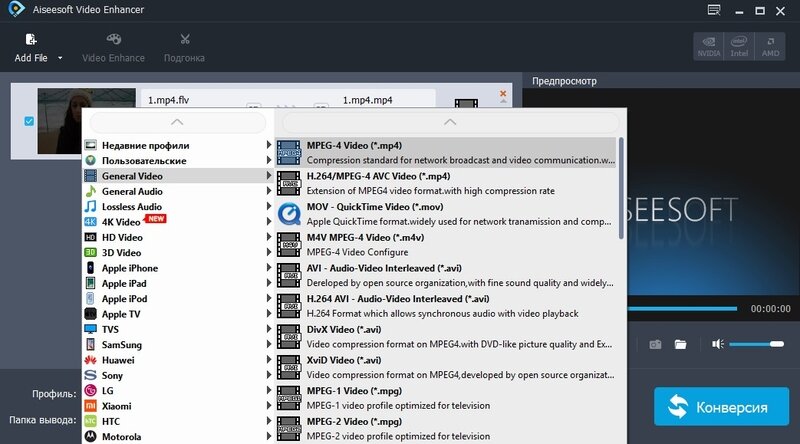Select Lossless Audio category

pyautogui.click(x=178, y=207)
